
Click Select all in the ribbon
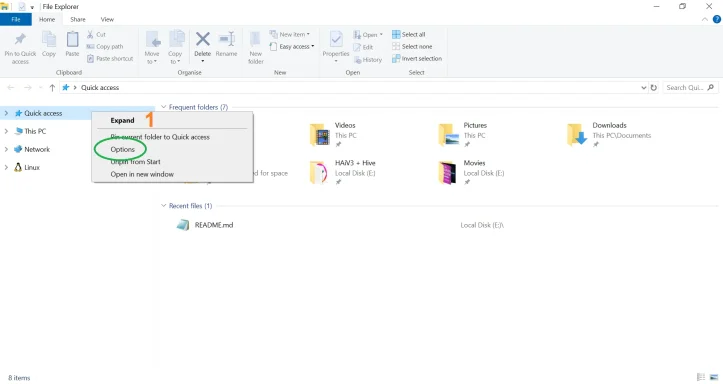pyautogui.click(x=409, y=35)
